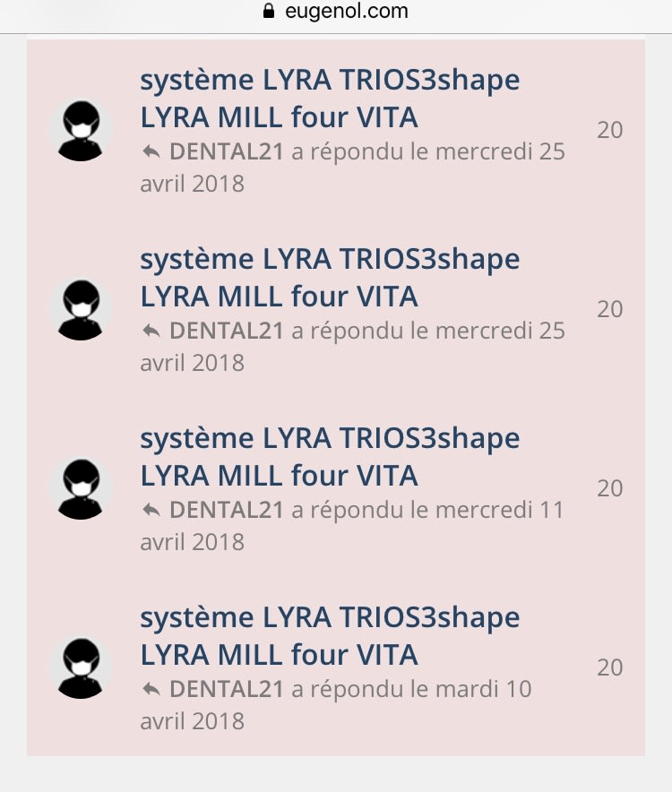Screen dimensions: 672x792
Task: Open the first "système LYRA TRIOS3shape" thread title
Action: coord(330,99)
